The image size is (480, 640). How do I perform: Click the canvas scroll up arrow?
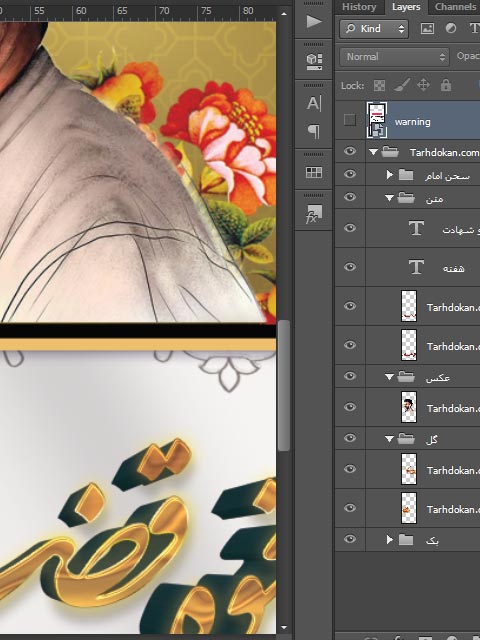tap(284, 13)
